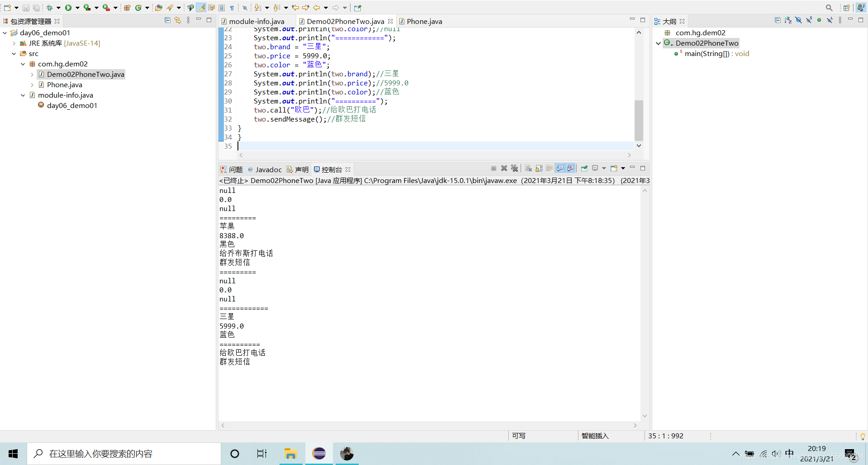The image size is (868, 465).
Task: Click the Save All toolbar icon
Action: [x=36, y=8]
